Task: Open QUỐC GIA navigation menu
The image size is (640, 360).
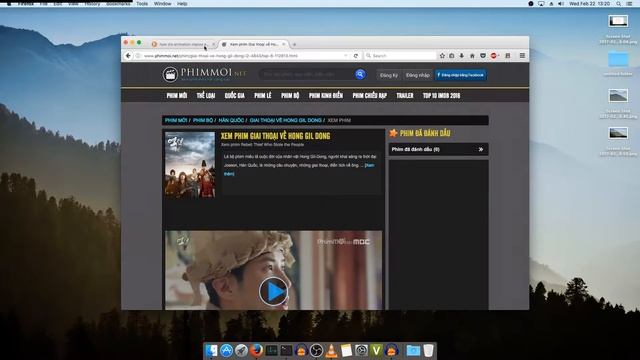Action: click(235, 96)
